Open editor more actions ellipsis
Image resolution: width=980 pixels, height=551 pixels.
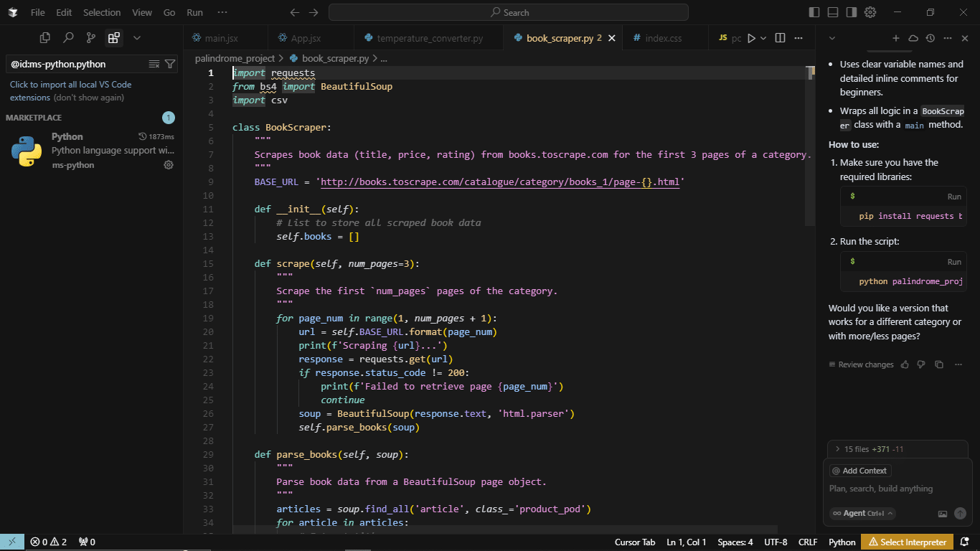[799, 38]
